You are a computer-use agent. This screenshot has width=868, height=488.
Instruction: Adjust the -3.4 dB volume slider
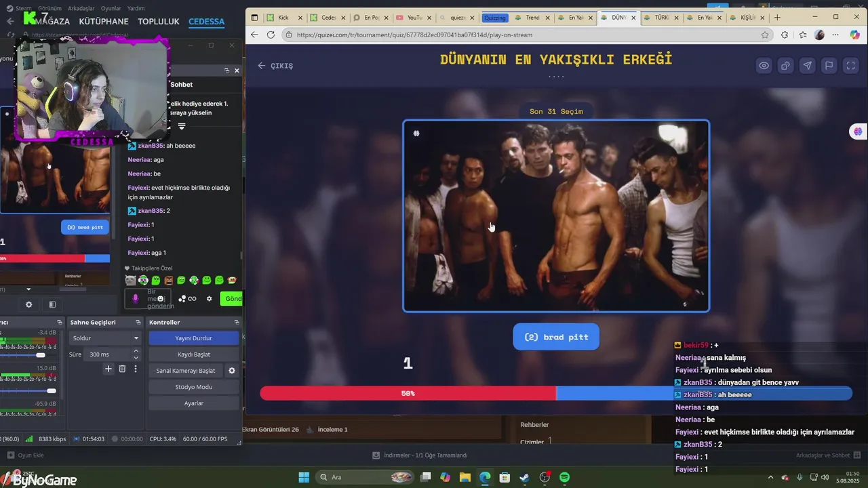[x=41, y=355]
